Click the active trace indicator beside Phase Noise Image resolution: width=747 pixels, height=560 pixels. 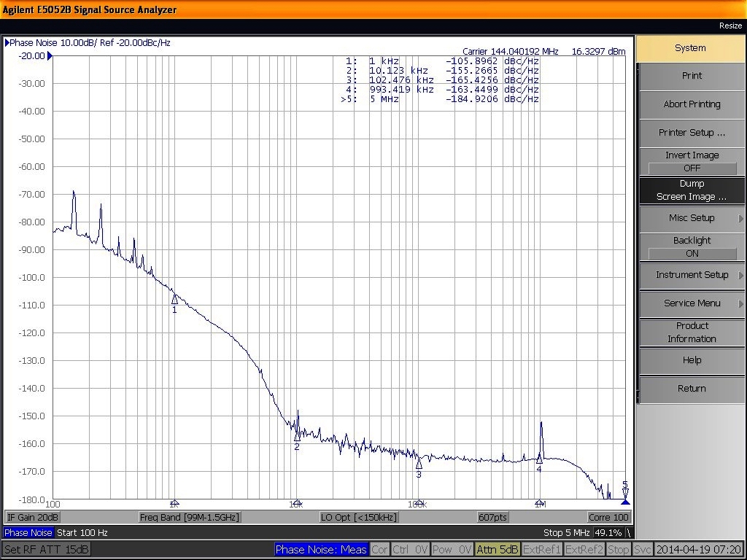coord(7,43)
